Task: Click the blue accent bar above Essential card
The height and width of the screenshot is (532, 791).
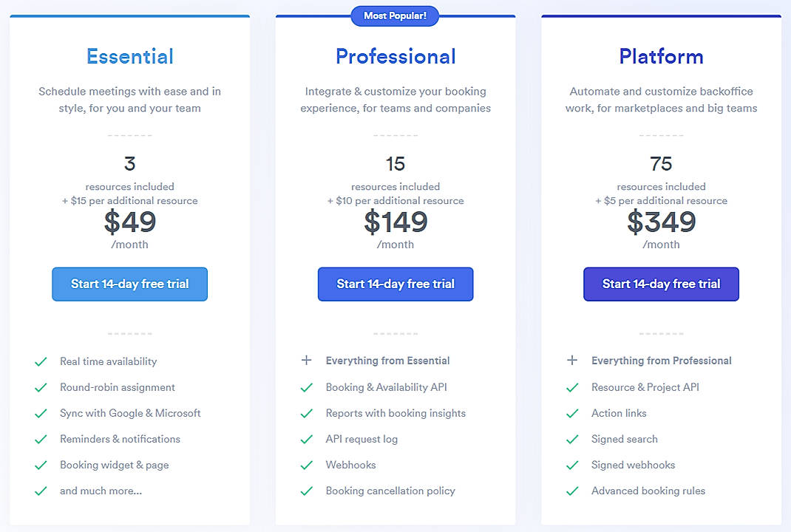Action: pos(129,13)
